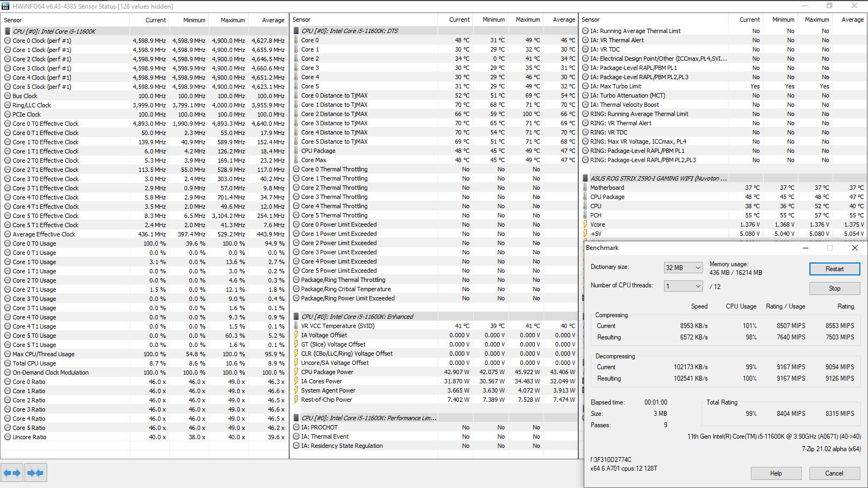The height and width of the screenshot is (488, 868).
Task: Click the shrink layout arrows button
Action: (x=35, y=473)
